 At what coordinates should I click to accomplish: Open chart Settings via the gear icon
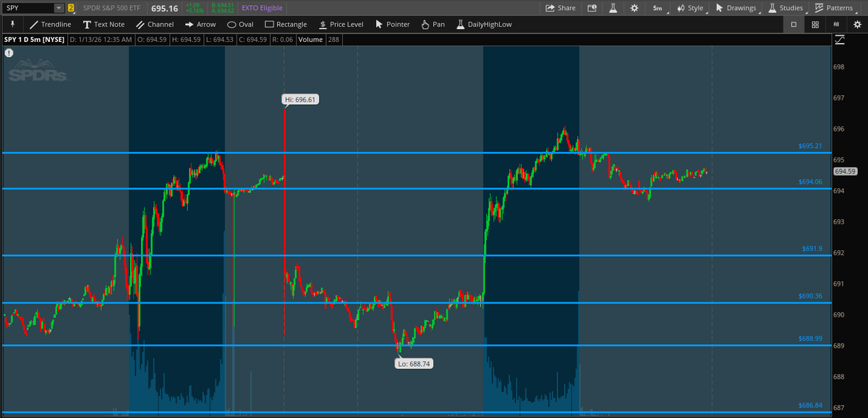pyautogui.click(x=634, y=7)
